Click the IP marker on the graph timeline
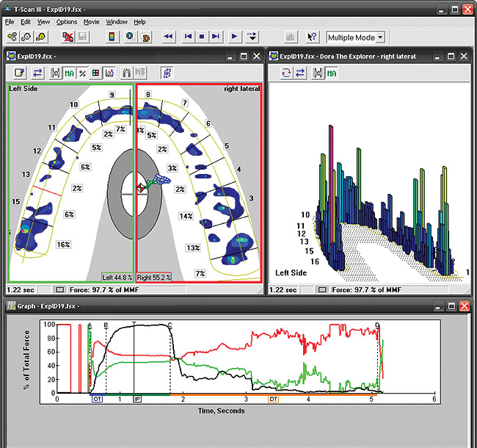This screenshot has width=477, height=448. [x=137, y=399]
